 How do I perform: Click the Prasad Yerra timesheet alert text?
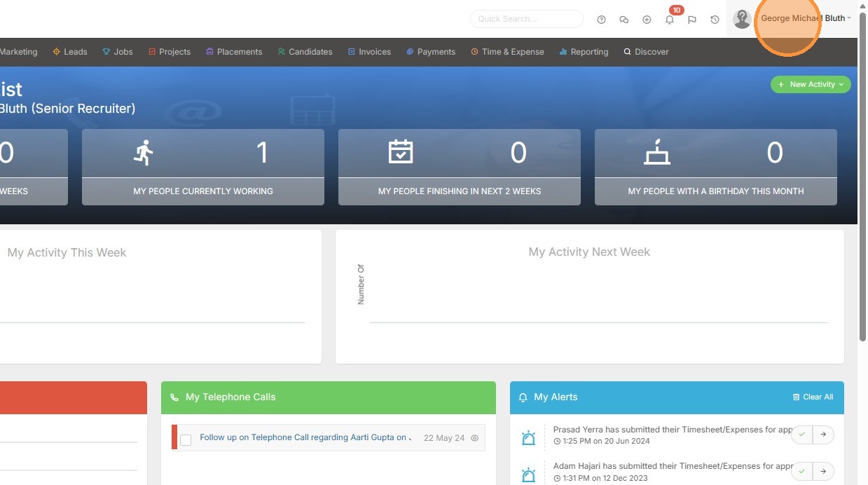click(x=673, y=430)
